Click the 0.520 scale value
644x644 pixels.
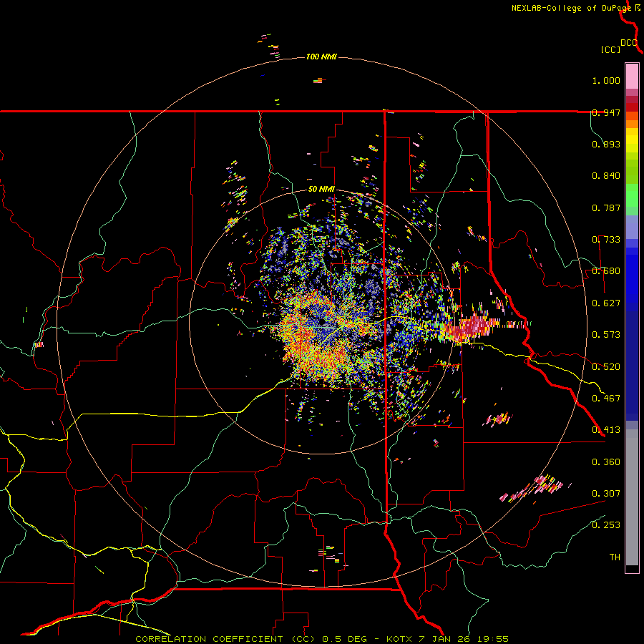pyautogui.click(x=606, y=367)
